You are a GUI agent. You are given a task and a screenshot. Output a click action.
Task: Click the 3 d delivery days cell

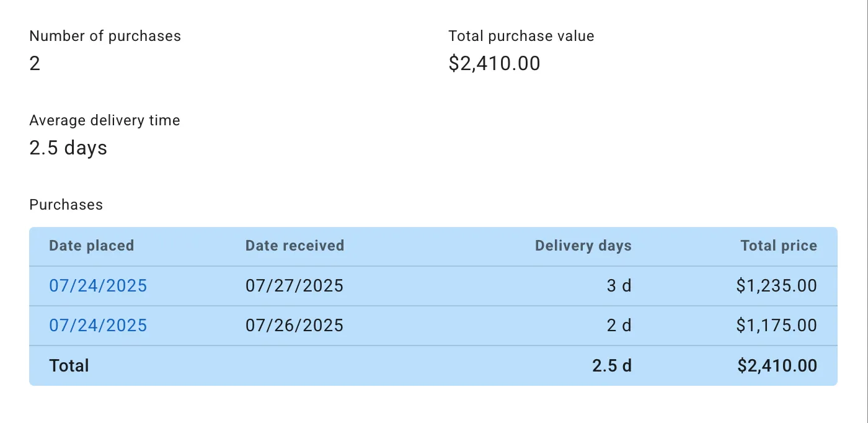click(x=619, y=286)
